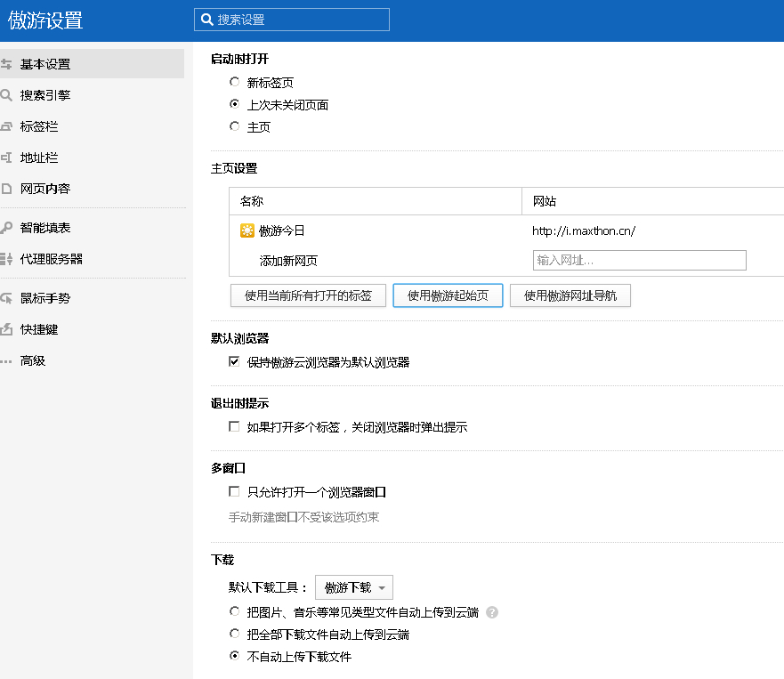Click the dots icon beside 高级

tap(5, 361)
